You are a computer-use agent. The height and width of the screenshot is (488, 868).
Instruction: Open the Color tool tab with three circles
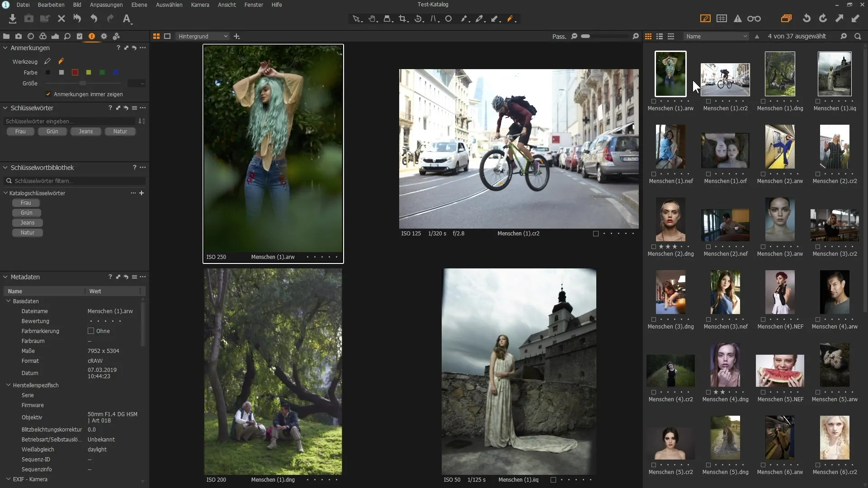(x=43, y=36)
